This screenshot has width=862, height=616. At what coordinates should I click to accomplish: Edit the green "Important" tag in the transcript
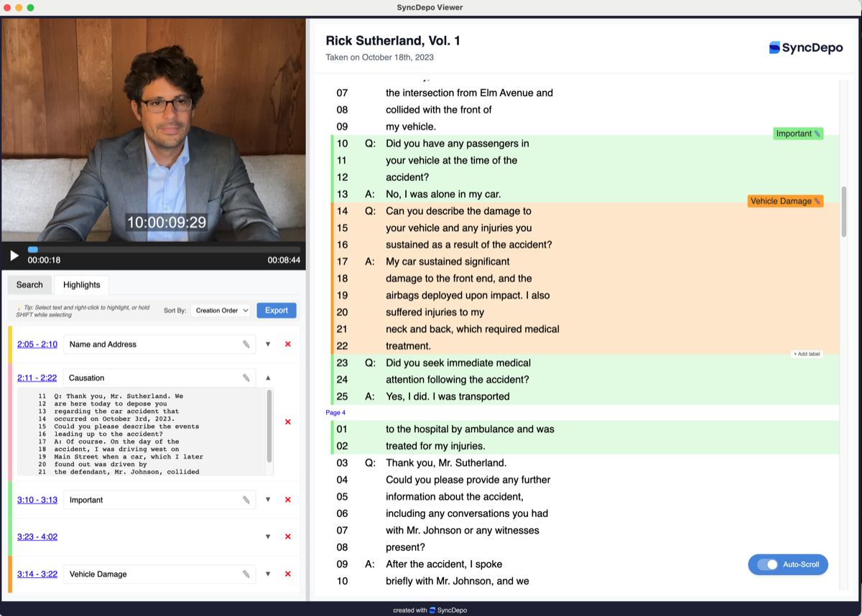818,133
